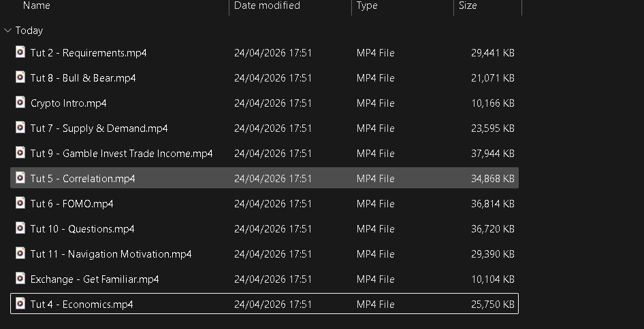Click the file icon beside Tut 8 - Bull & Bear.mp4

point(20,77)
